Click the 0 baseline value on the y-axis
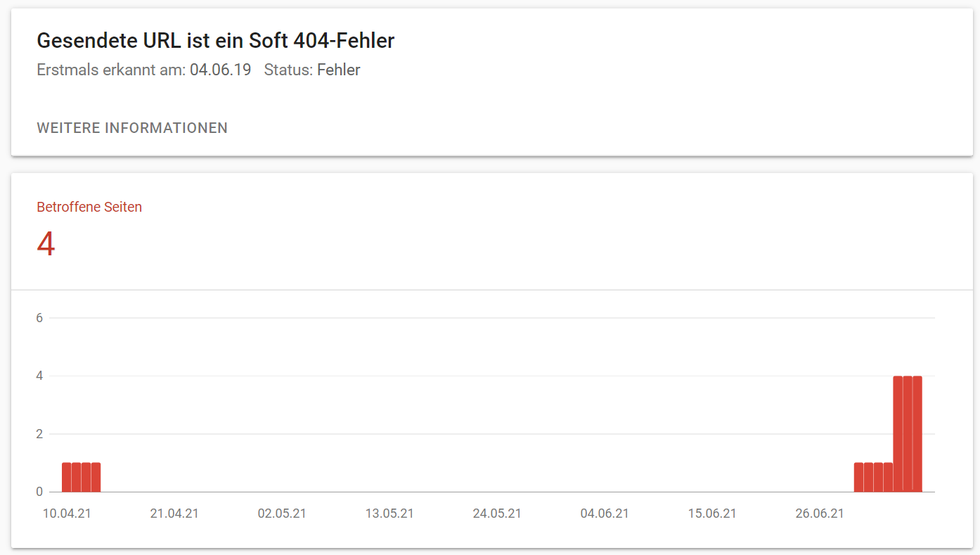The image size is (980, 555). [38, 492]
